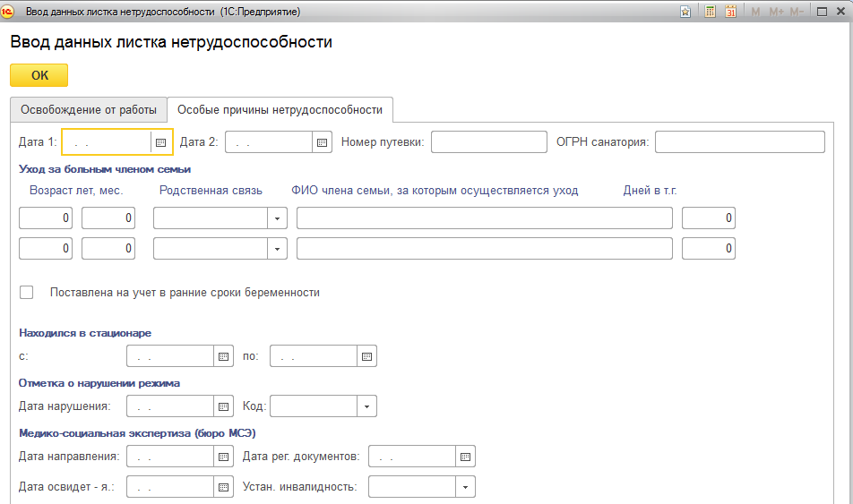This screenshot has width=853, height=504.
Task: Click the M memory button
Action: click(755, 12)
